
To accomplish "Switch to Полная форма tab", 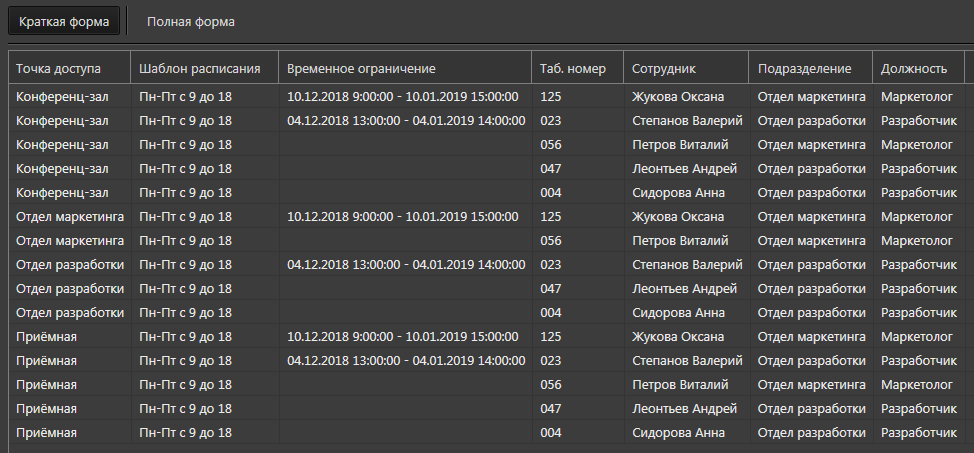I will [x=191, y=22].
